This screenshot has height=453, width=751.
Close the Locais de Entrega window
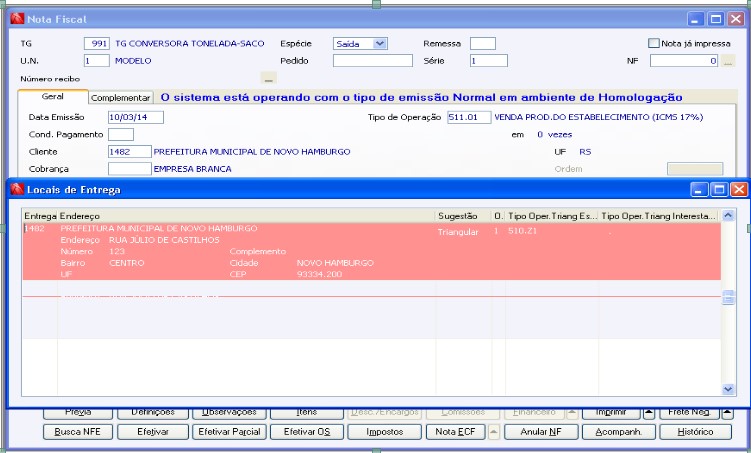pyautogui.click(x=739, y=190)
